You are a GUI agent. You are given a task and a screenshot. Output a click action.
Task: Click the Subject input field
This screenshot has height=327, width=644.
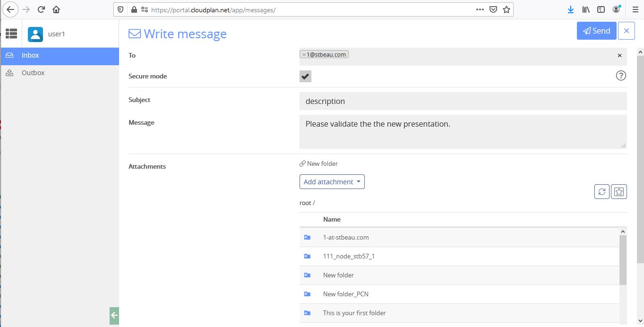coord(462,101)
